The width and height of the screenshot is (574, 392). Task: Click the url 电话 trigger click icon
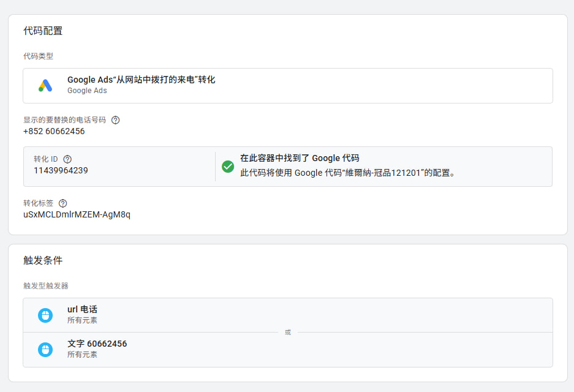point(45,315)
